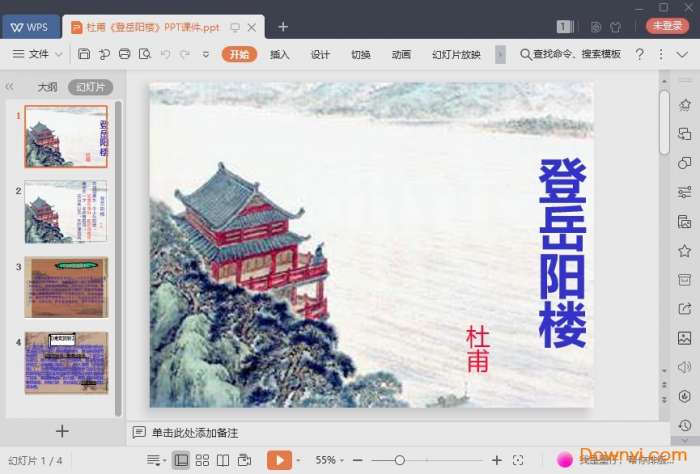
Task: Open the picture icon in right sidebar
Action: (x=684, y=338)
